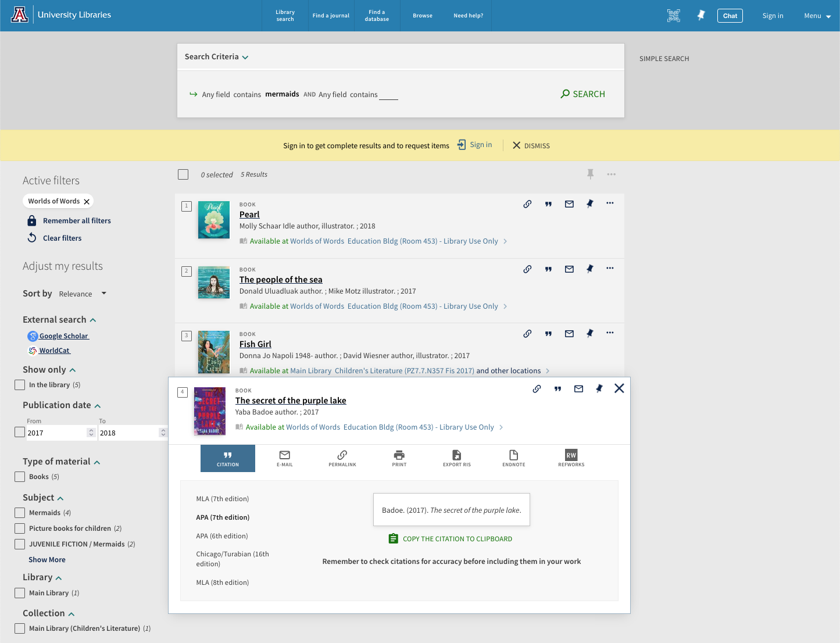Click citation quote icon for Fish Girl
Screen dimensions: 840x643
(x=548, y=334)
